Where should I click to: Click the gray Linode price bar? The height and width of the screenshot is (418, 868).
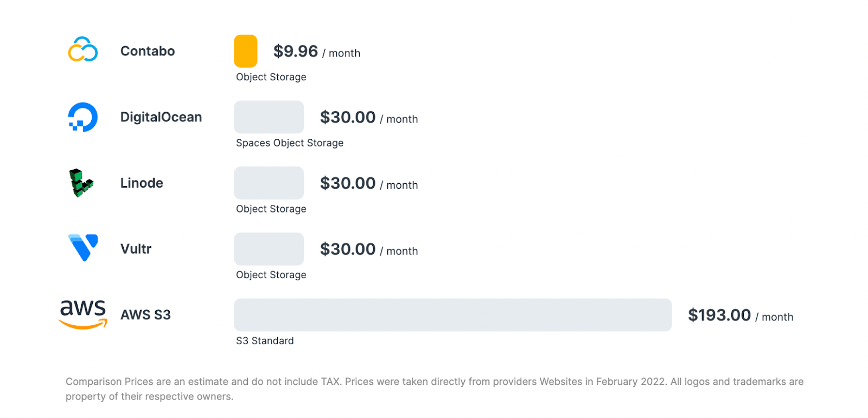(x=269, y=183)
